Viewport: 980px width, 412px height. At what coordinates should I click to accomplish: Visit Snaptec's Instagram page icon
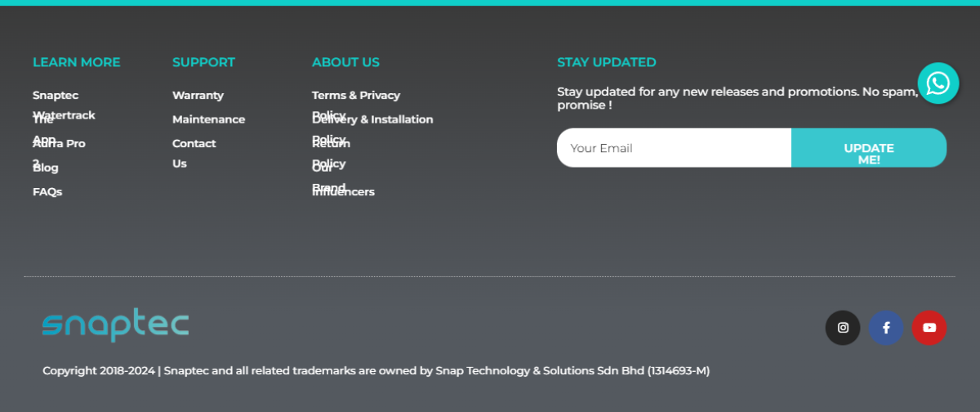[x=843, y=328]
